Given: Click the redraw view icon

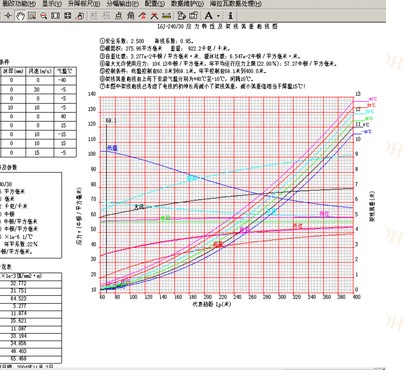Looking at the screenshot, I should (x=80, y=15).
